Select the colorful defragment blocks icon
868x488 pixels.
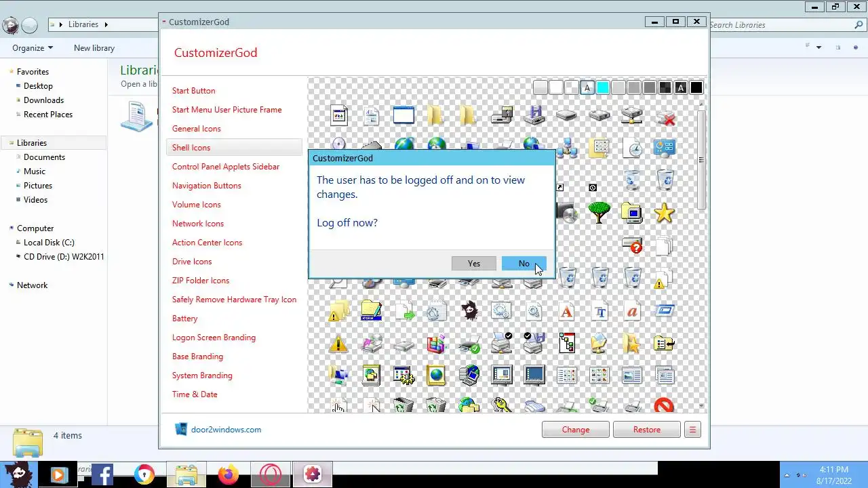coord(436,343)
